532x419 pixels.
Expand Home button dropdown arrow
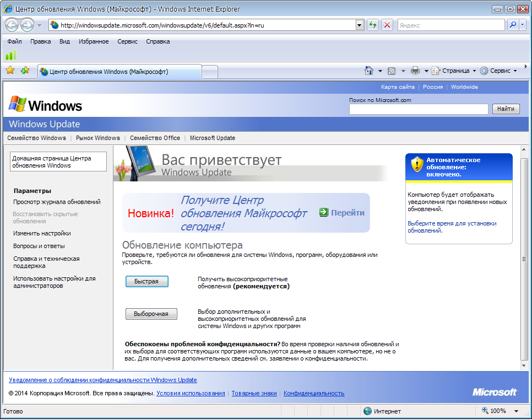pos(381,71)
